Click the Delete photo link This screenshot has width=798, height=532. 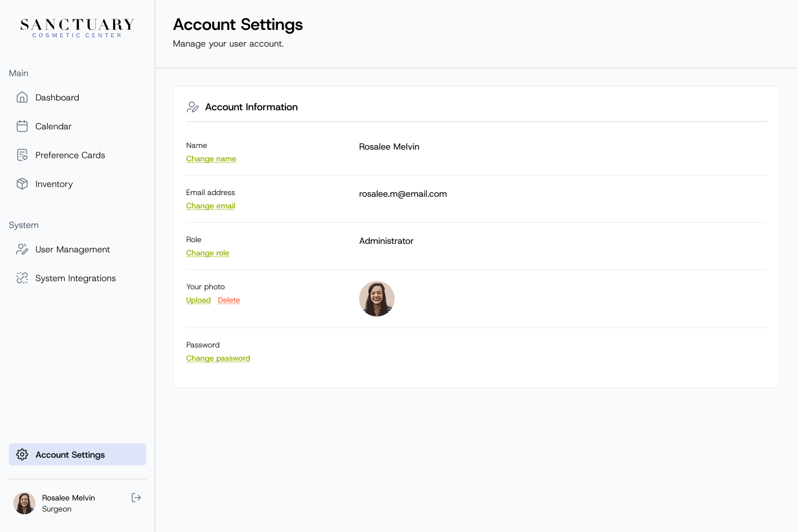pos(229,300)
